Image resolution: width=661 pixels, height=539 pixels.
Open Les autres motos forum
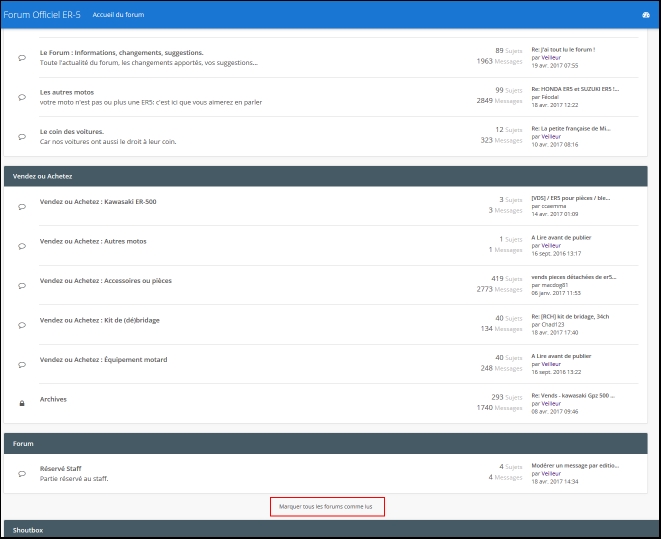[x=67, y=92]
